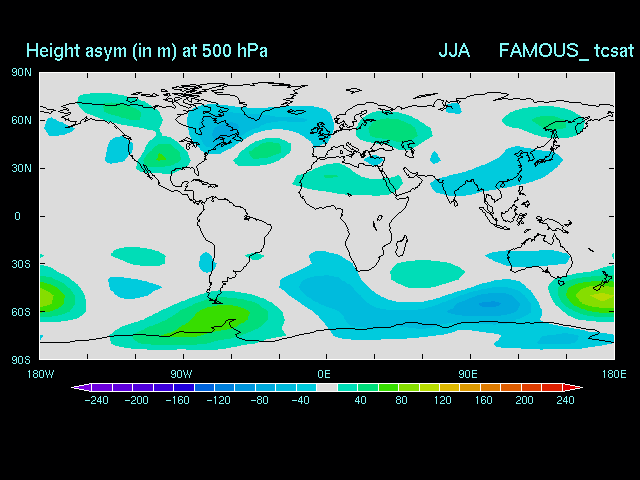Click the 'FAMOUS_ tcsat' model label
Viewport: 640px width, 480px height.
[567, 51]
